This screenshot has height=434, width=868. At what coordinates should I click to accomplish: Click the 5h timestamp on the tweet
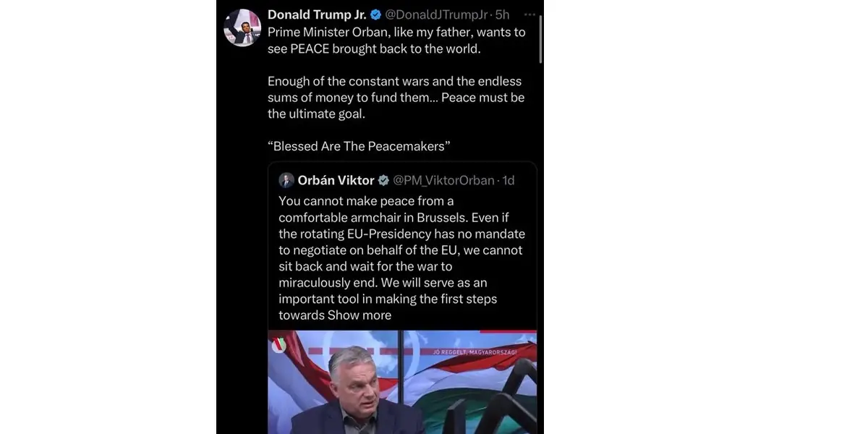503,14
